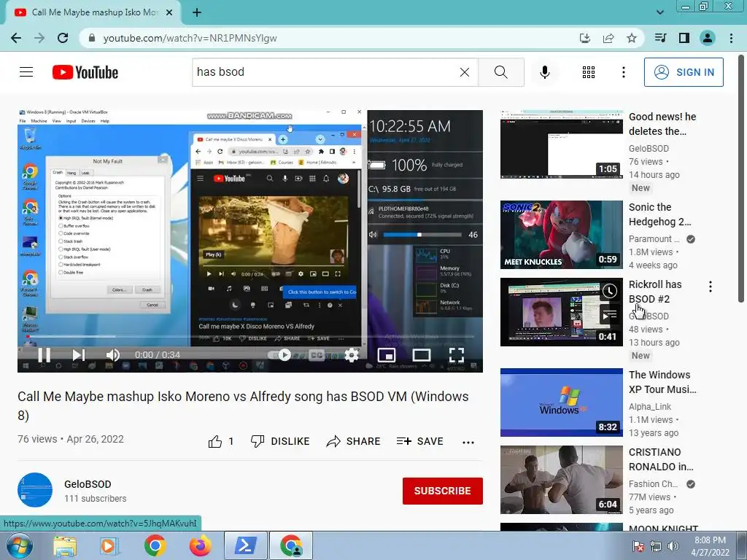Open the CRISTIANO RONALDO video title
The width and height of the screenshot is (747, 560).
(x=661, y=459)
